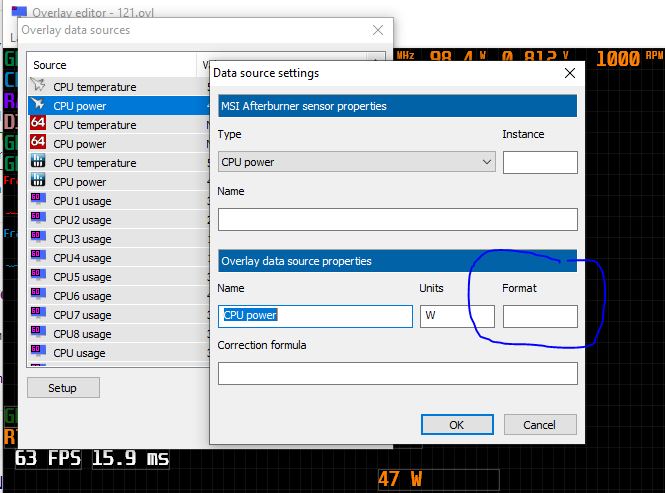
Task: Click the blue bar-chart icon beside CPU temperature
Action: coord(38,161)
